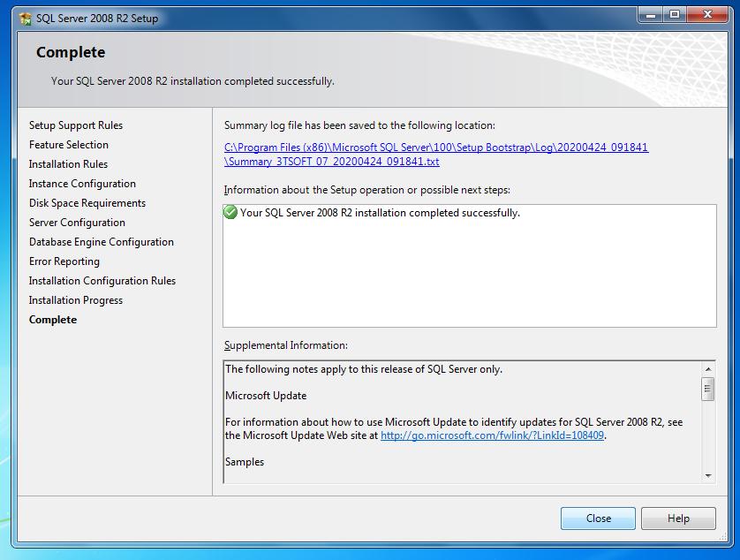Click 'Information about the Setup operation' label
Image resolution: width=740 pixels, height=560 pixels.
(x=367, y=190)
